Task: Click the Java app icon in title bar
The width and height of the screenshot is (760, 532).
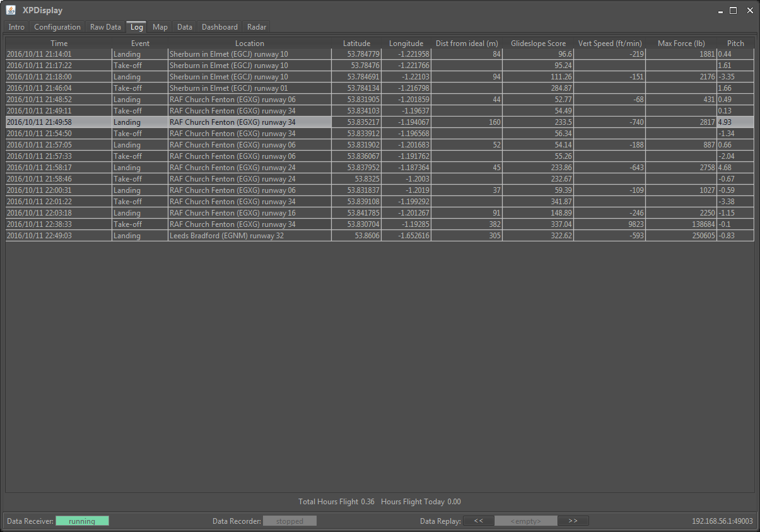Action: (x=11, y=10)
